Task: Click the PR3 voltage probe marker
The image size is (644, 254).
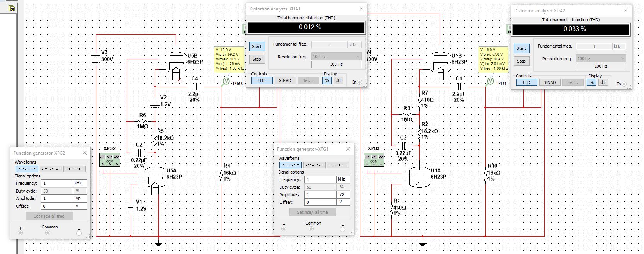Action: (226, 81)
